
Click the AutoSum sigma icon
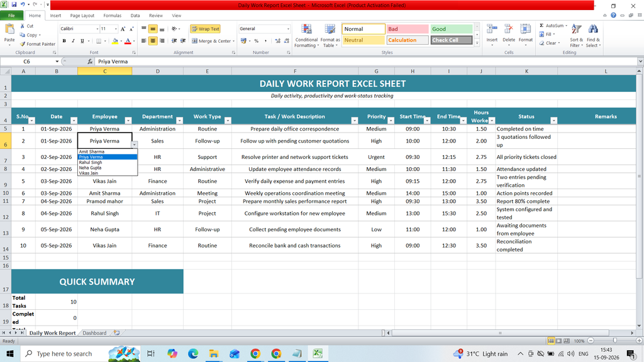click(x=541, y=25)
